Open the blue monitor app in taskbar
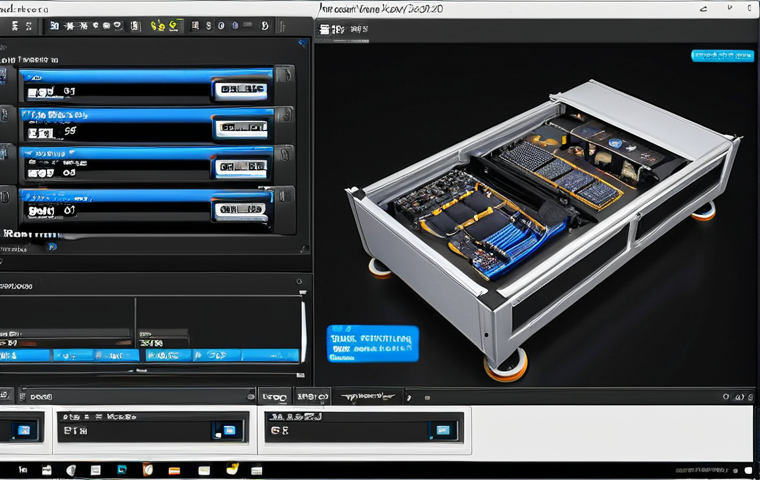Image resolution: width=760 pixels, height=480 pixels. click(122, 469)
